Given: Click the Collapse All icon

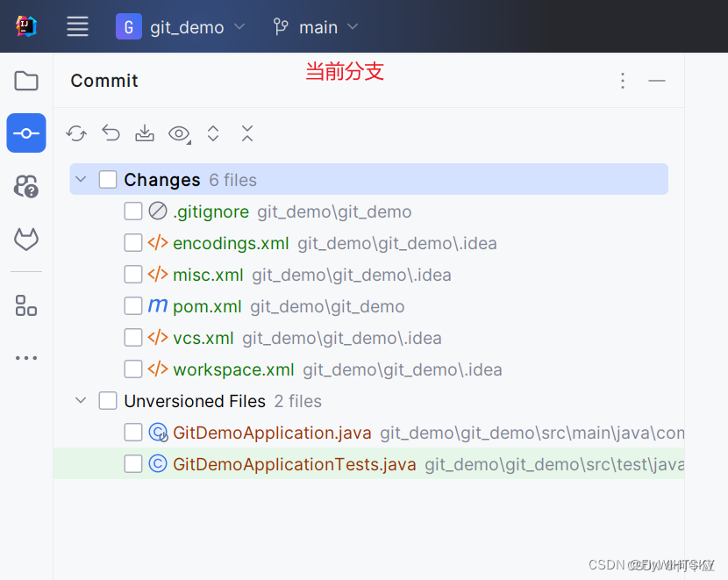Looking at the screenshot, I should click(x=247, y=133).
